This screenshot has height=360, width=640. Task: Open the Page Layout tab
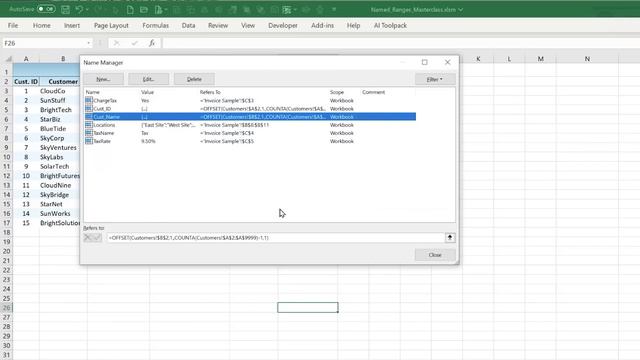click(111, 25)
